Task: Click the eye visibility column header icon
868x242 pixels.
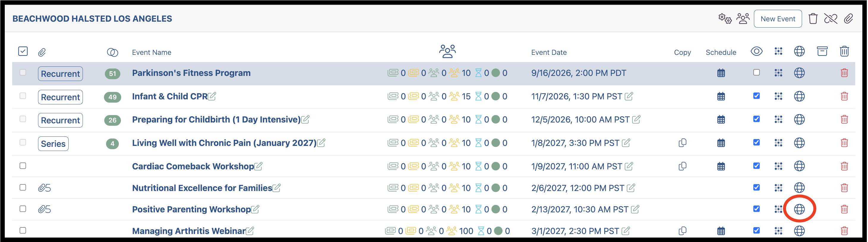Action: click(757, 51)
